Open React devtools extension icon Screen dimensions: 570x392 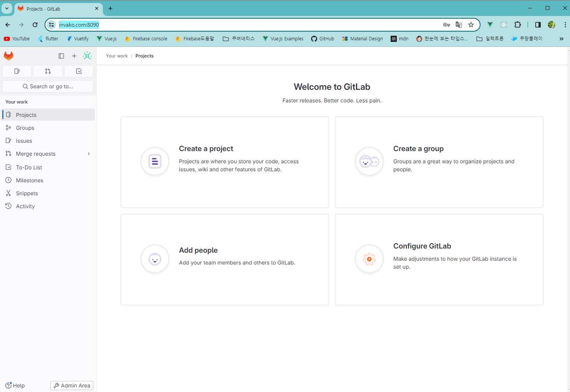coord(504,25)
